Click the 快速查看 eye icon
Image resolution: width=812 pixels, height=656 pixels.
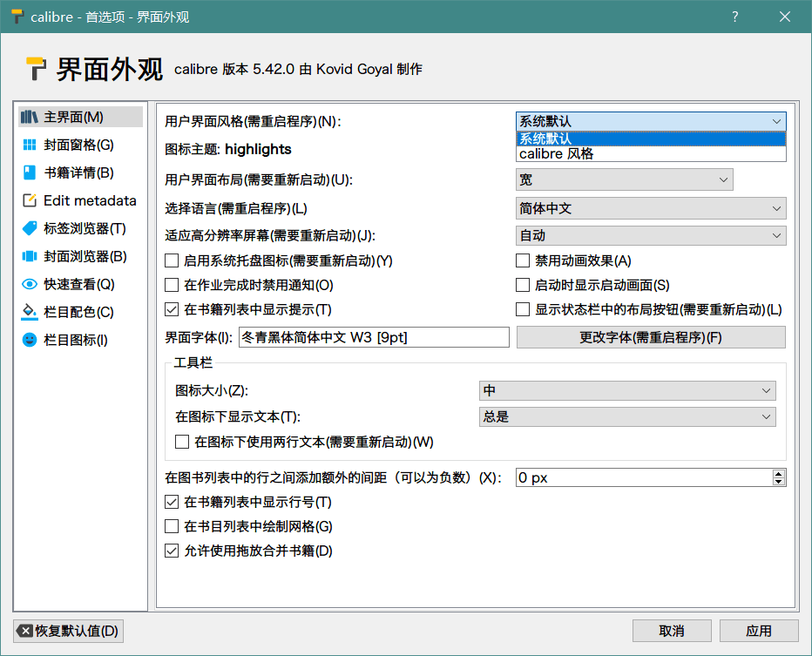tap(30, 284)
